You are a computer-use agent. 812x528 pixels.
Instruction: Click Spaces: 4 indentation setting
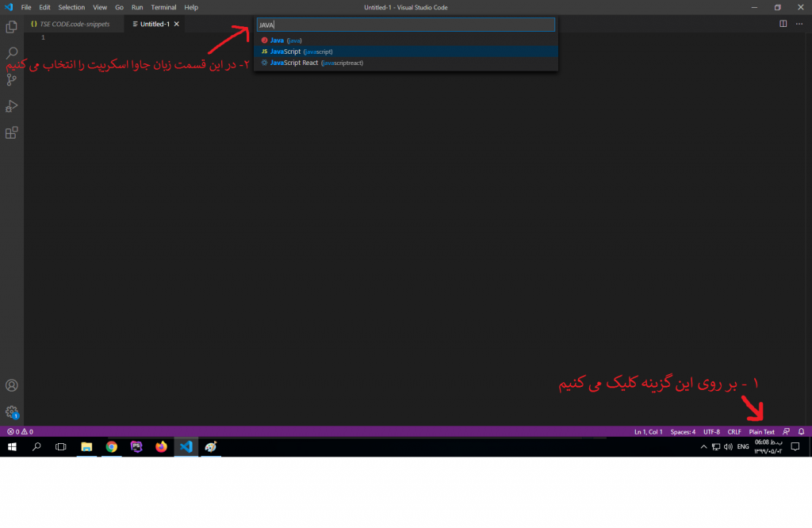[683, 432]
